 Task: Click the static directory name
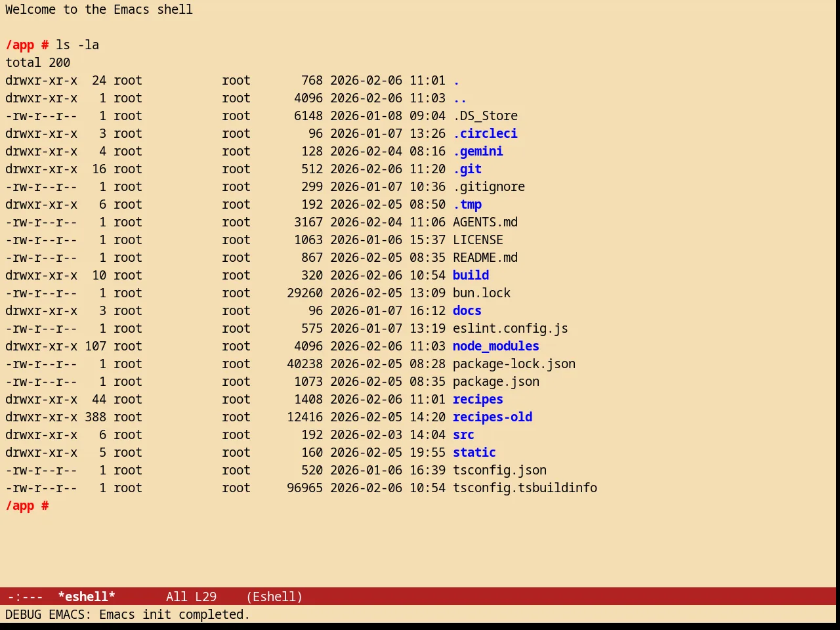pyautogui.click(x=474, y=453)
